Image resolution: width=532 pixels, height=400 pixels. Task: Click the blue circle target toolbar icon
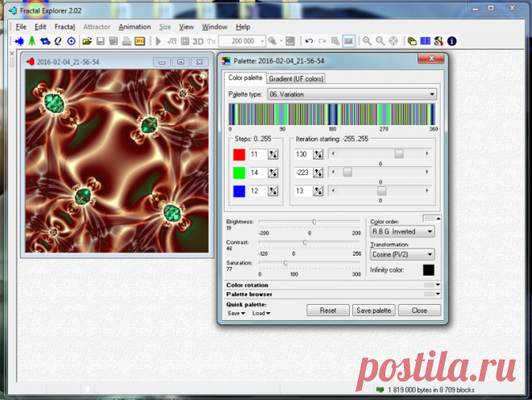coord(70,40)
